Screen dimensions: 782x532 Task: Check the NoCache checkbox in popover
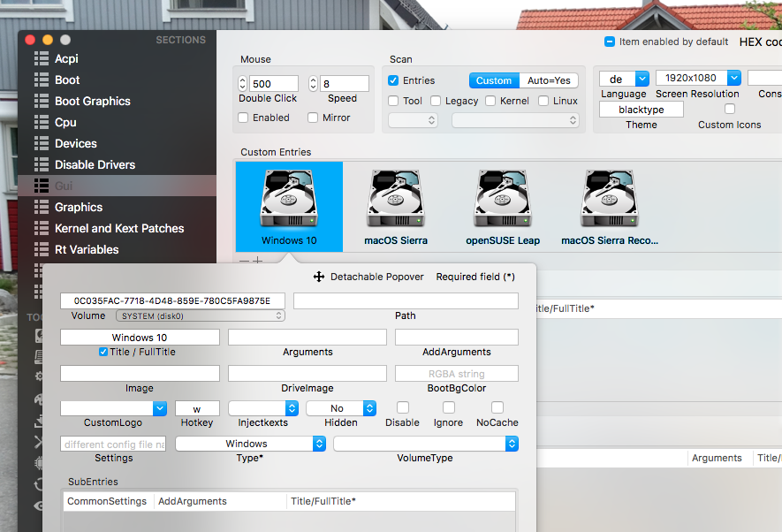tap(497, 407)
